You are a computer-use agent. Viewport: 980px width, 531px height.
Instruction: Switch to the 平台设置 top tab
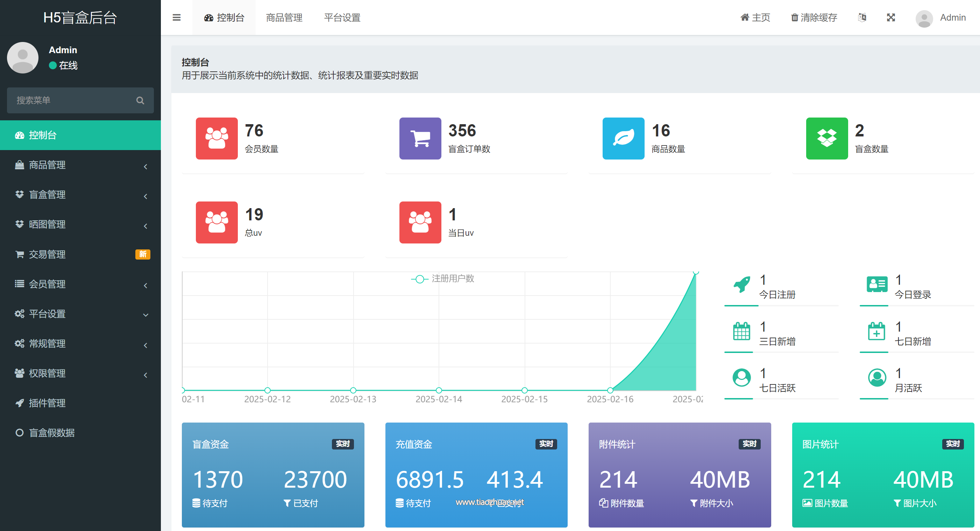coord(342,17)
